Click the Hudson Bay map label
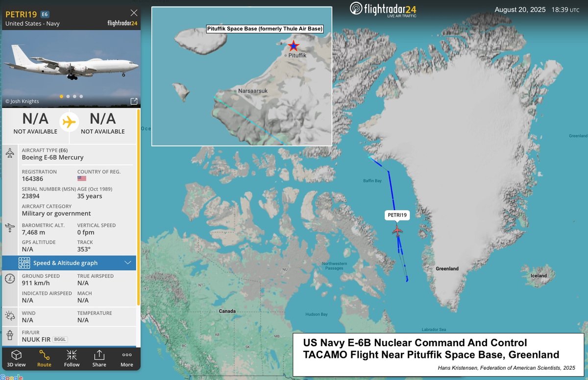 (x=317, y=314)
